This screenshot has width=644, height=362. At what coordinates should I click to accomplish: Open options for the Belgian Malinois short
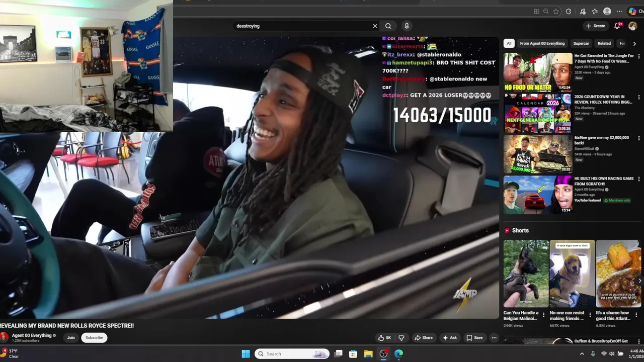tap(544, 315)
